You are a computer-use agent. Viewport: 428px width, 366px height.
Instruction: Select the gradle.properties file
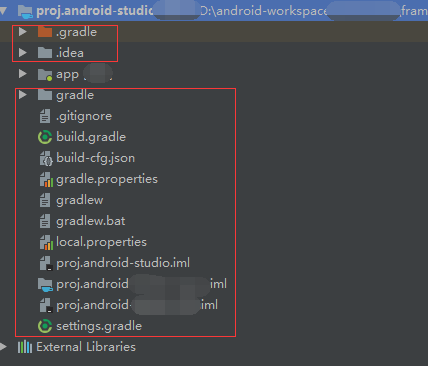[x=107, y=179]
